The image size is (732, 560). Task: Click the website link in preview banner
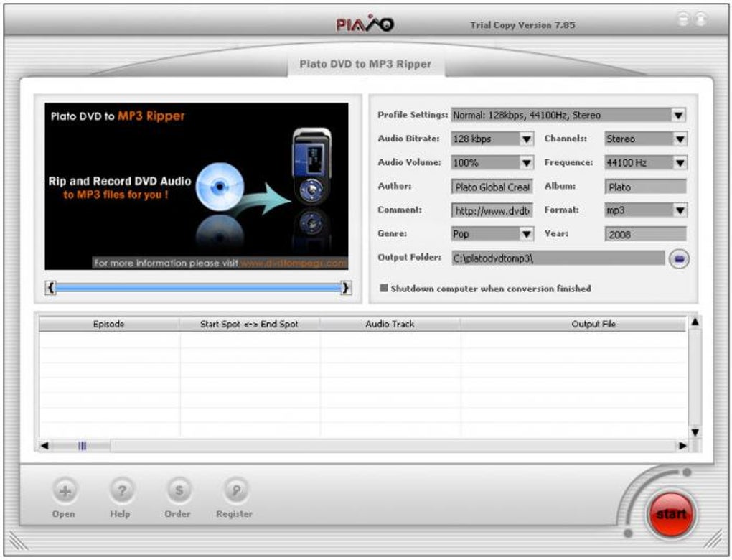(294, 263)
